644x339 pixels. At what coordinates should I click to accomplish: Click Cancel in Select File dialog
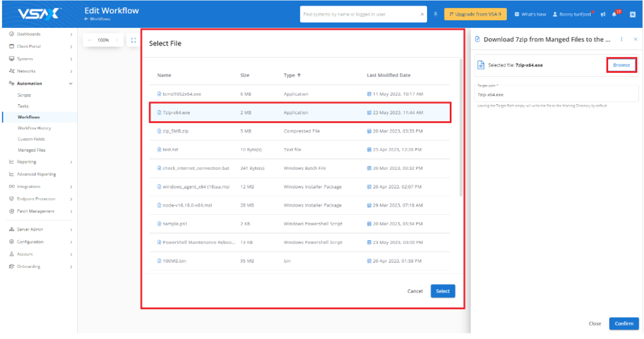(x=415, y=291)
